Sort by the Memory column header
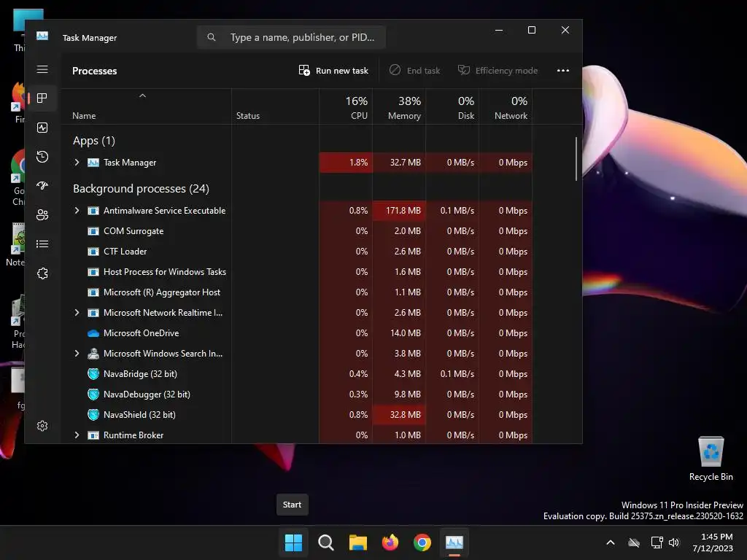Screen dimensions: 747x560 [x=399, y=107]
